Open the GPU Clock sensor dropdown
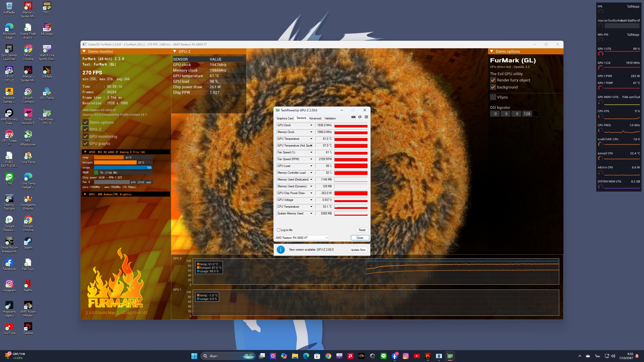The width and height of the screenshot is (644, 362). click(x=311, y=125)
